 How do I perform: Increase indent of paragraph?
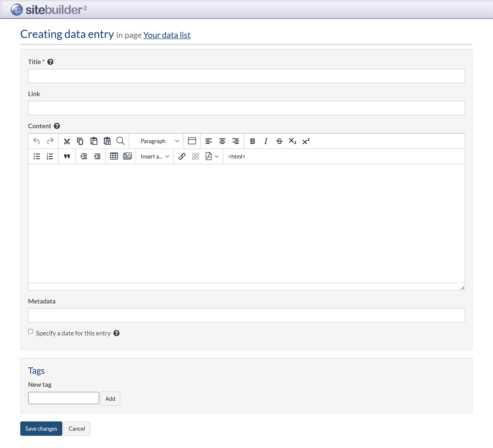[x=84, y=157]
